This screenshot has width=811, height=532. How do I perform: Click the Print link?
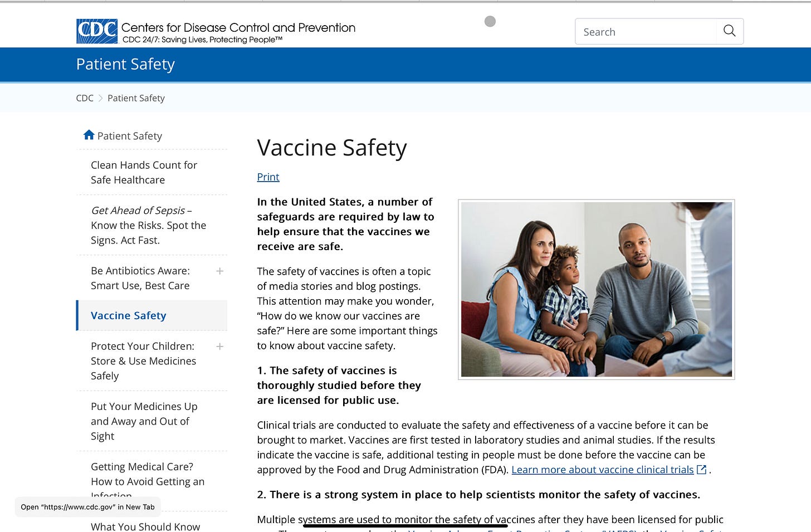(268, 177)
